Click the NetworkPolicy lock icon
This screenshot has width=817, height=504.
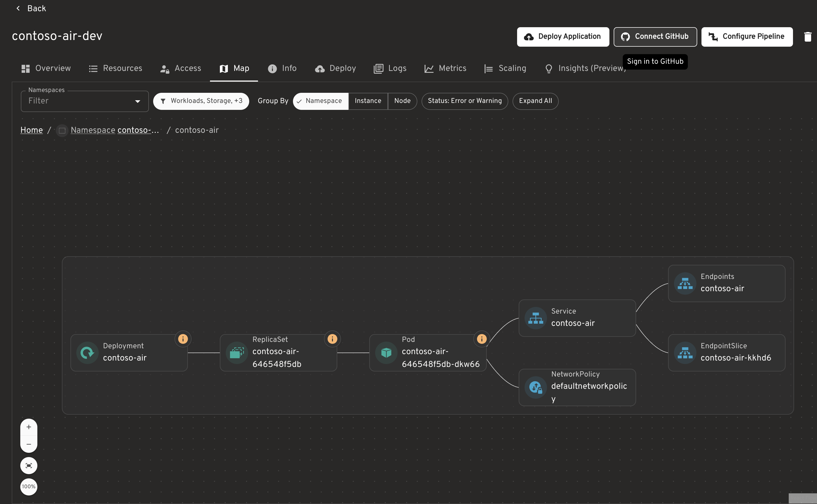coord(536,387)
